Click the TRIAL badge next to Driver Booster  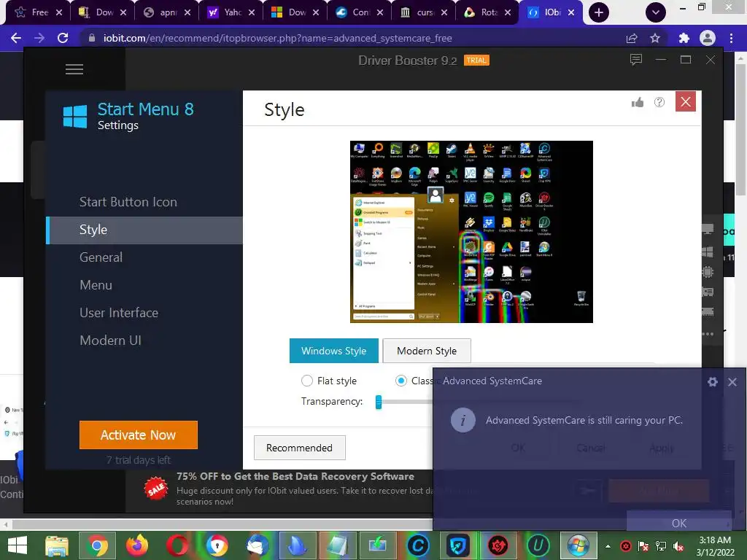point(476,61)
